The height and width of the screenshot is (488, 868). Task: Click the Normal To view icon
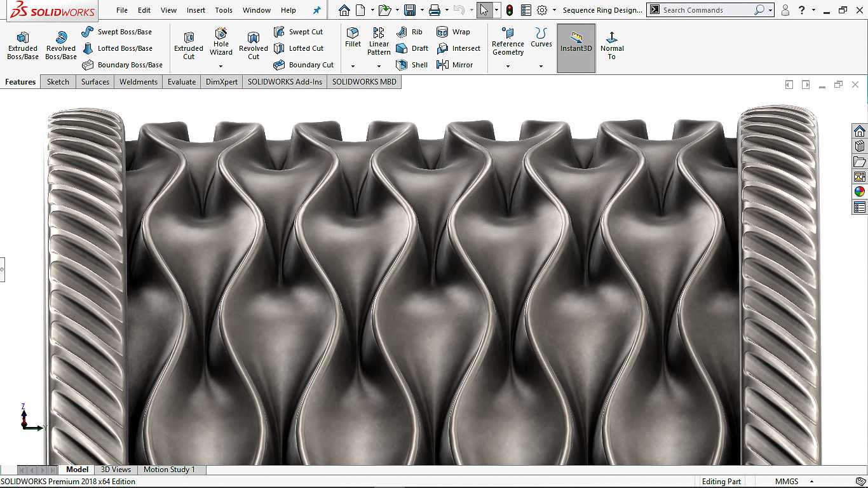click(612, 46)
